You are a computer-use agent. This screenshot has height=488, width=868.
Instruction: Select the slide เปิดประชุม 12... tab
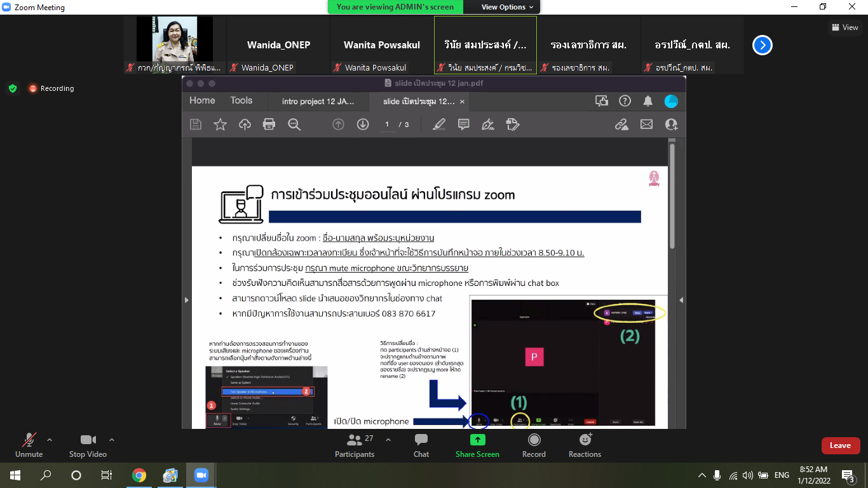(x=419, y=101)
